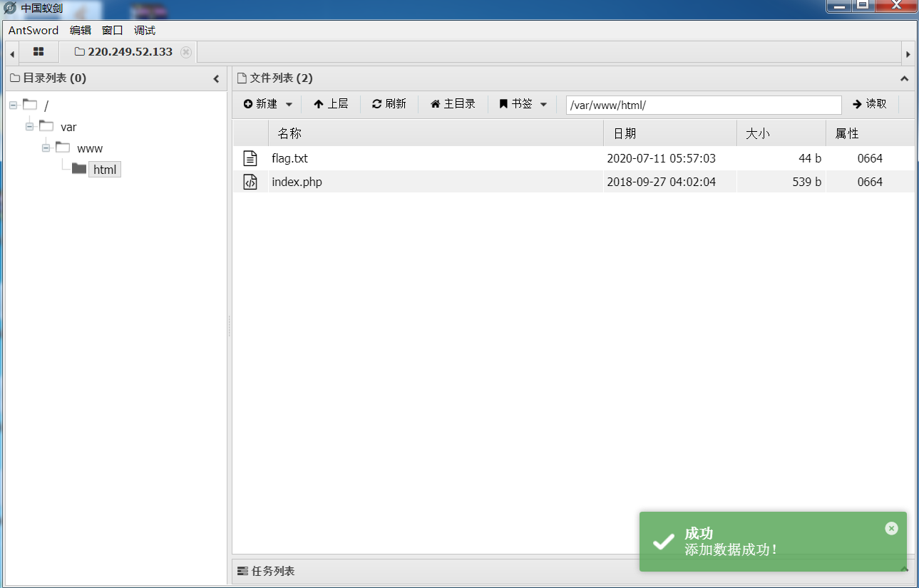This screenshot has height=588, width=919.
Task: Click the /var/www/html/ path field
Action: [x=704, y=105]
